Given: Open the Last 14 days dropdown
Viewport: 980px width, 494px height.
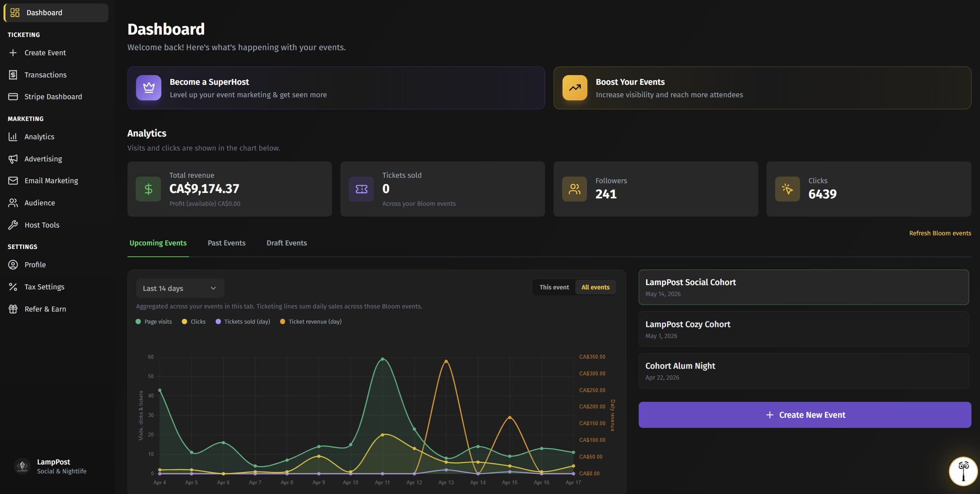Looking at the screenshot, I should coord(180,288).
